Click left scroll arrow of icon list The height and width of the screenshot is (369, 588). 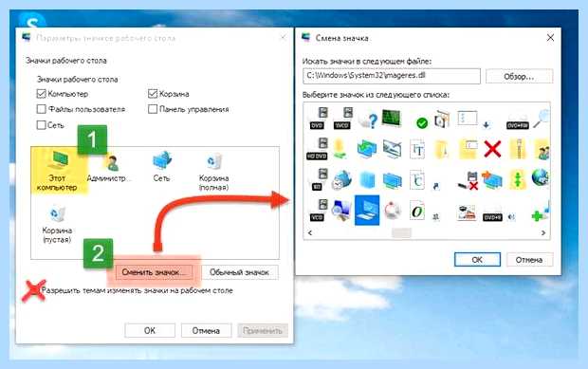tap(310, 232)
